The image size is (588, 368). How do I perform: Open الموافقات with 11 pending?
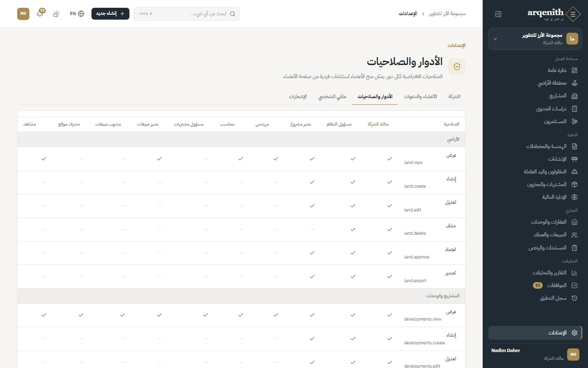click(x=535, y=285)
